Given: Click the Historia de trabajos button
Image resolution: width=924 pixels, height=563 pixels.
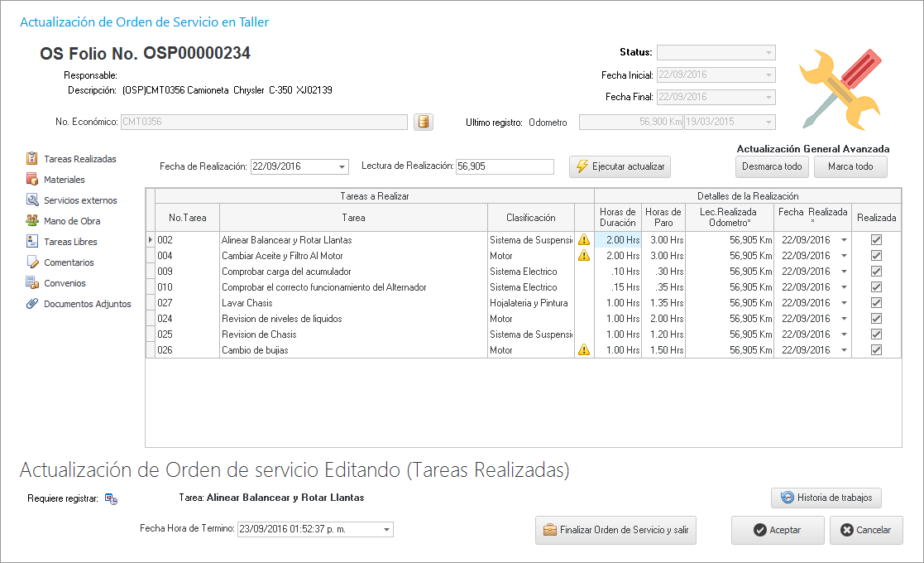Looking at the screenshot, I should [x=826, y=498].
